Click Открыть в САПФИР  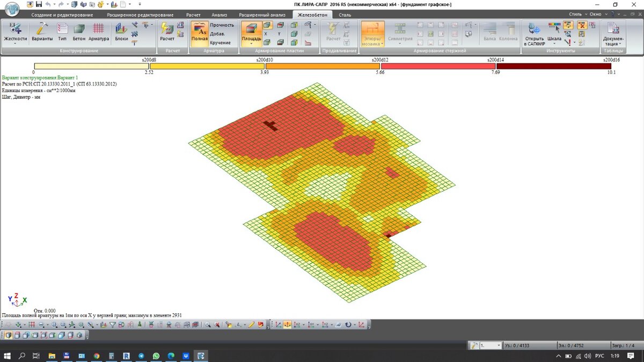click(x=535, y=33)
